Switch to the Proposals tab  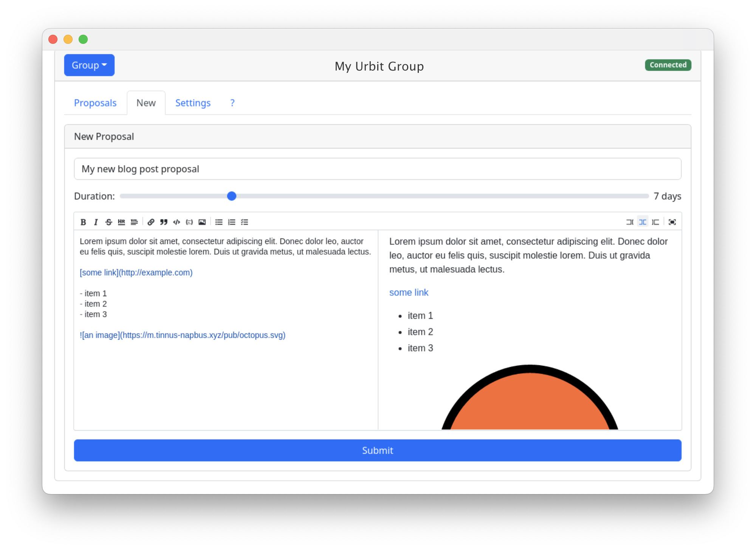point(95,103)
